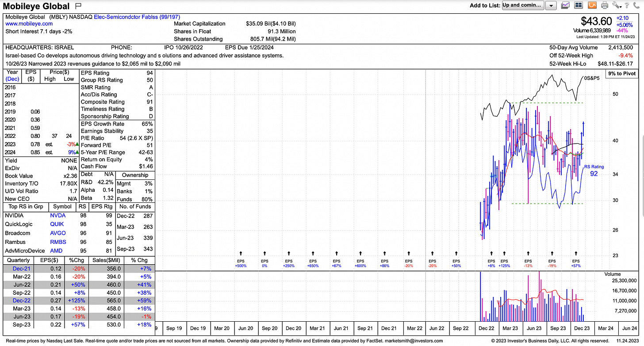Click the '9% to Pivot' button
644x346 pixels.
621,73
